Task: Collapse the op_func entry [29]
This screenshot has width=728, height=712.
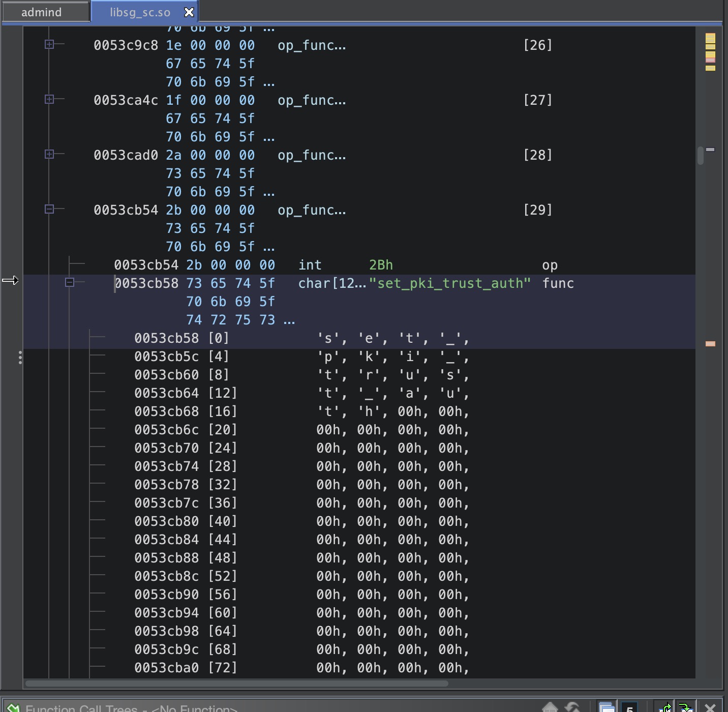Action: point(49,209)
